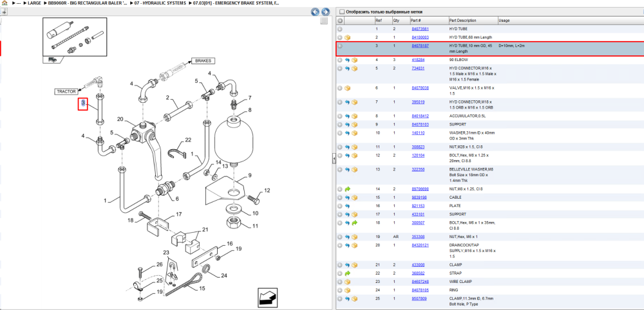The width and height of the screenshot is (644, 310).
Task: Open part number 84018412 link
Action: 420,116
